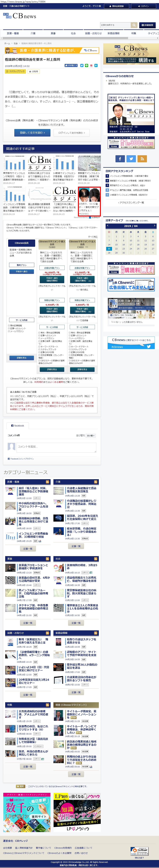Go to next month in calendar
The height and width of the screenshot is (868, 159).
(154, 226)
